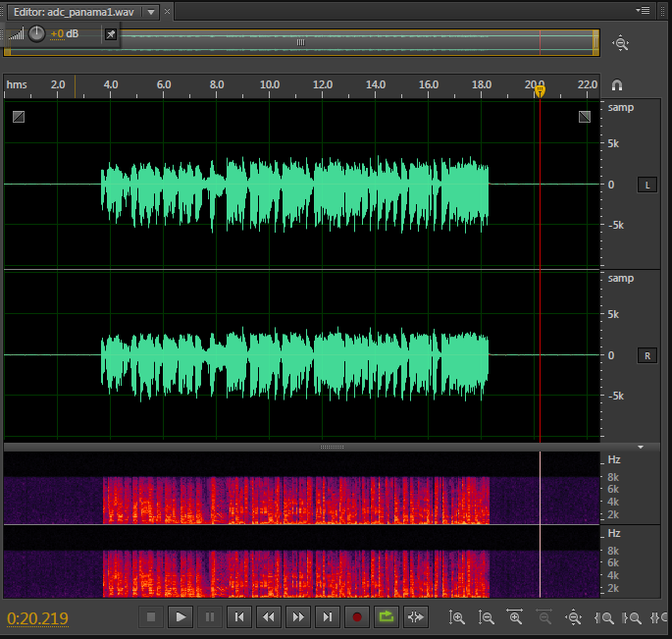Screen dimensions: 672x639
Task: Start recording with the red Record button
Action: (357, 617)
